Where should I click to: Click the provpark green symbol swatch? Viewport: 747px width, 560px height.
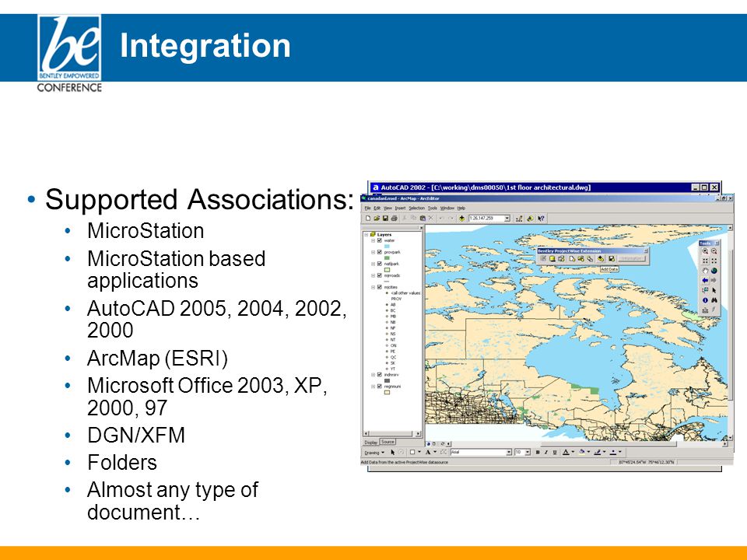pyautogui.click(x=387, y=258)
